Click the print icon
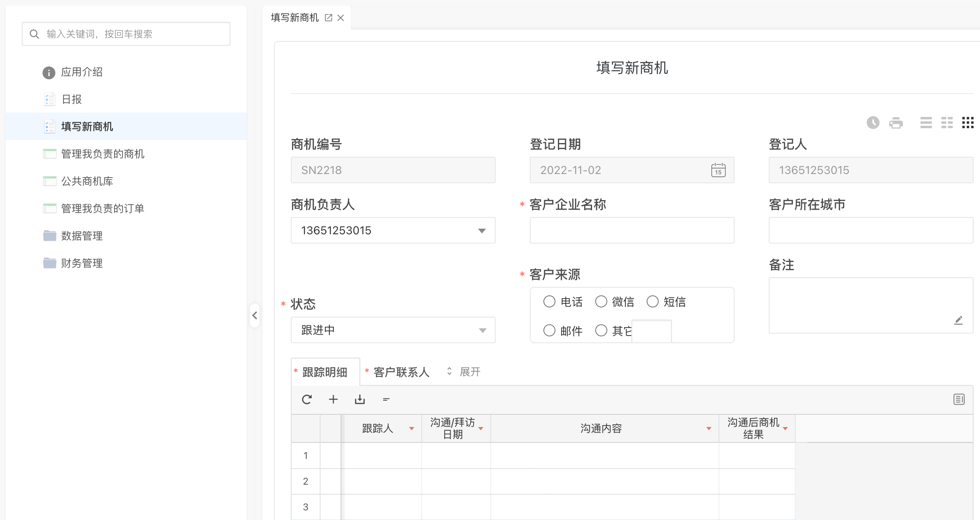980x520 pixels. [896, 123]
